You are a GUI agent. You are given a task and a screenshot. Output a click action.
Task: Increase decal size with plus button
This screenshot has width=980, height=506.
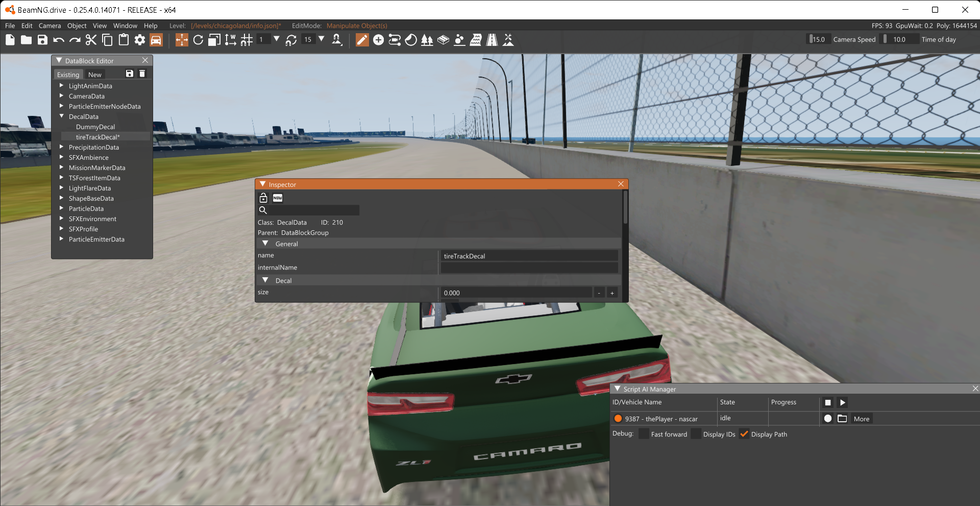612,293
